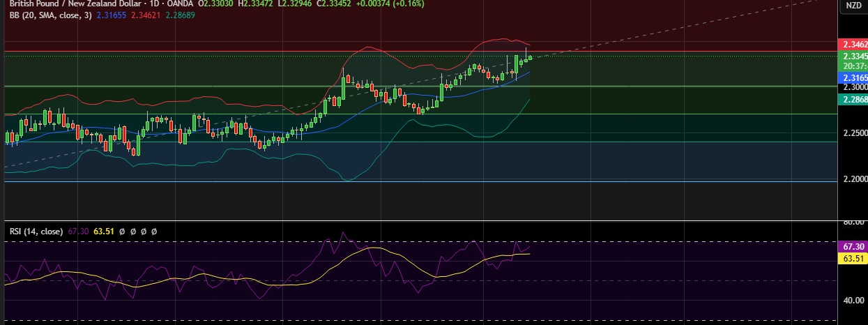The image size is (868, 325).
Task: Click the 40.00 RSI scale value
Action: [855, 301]
